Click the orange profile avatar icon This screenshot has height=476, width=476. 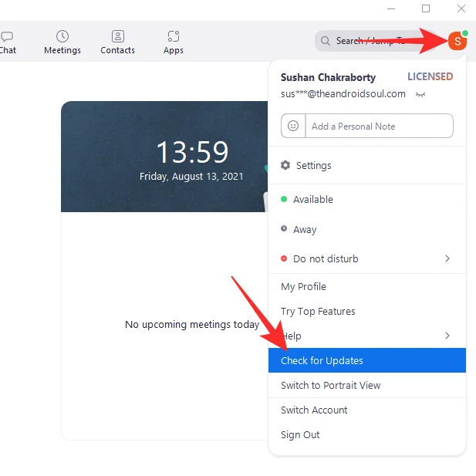click(x=457, y=41)
